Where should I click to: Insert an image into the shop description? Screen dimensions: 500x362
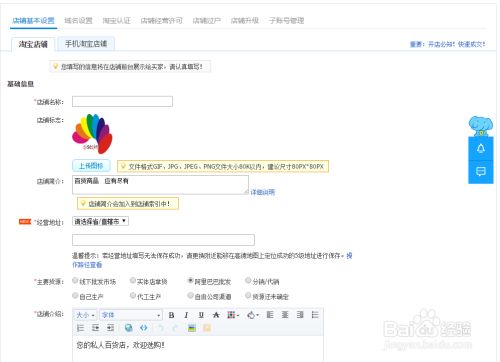point(192,328)
